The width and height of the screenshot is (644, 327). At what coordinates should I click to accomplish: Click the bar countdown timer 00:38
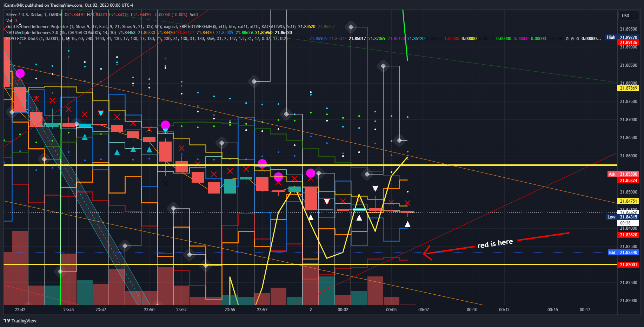(628, 223)
